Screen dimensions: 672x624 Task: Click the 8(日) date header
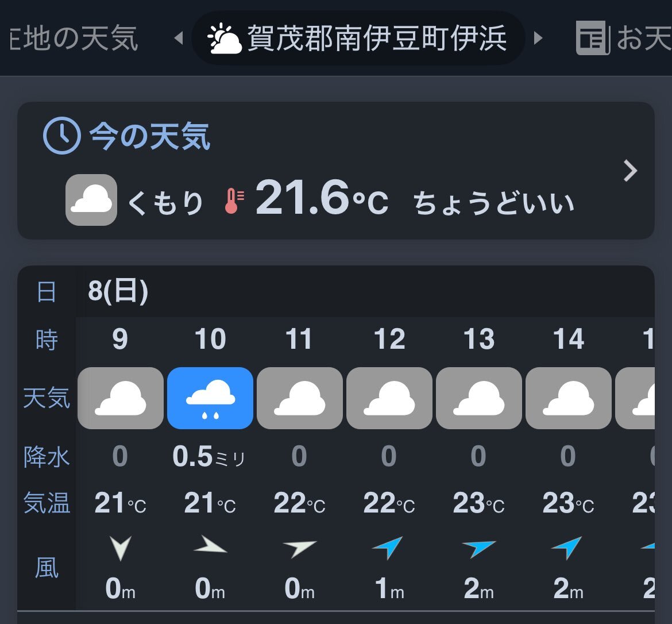tap(118, 291)
